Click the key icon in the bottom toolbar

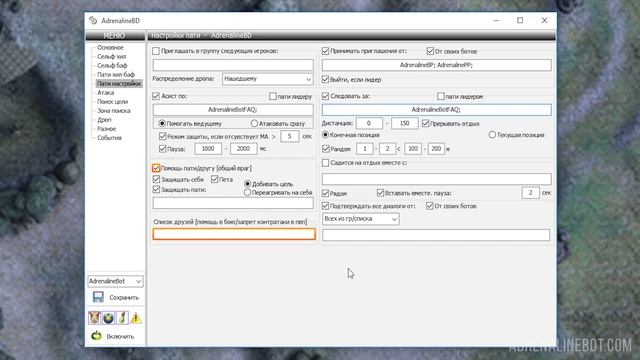tap(122, 318)
